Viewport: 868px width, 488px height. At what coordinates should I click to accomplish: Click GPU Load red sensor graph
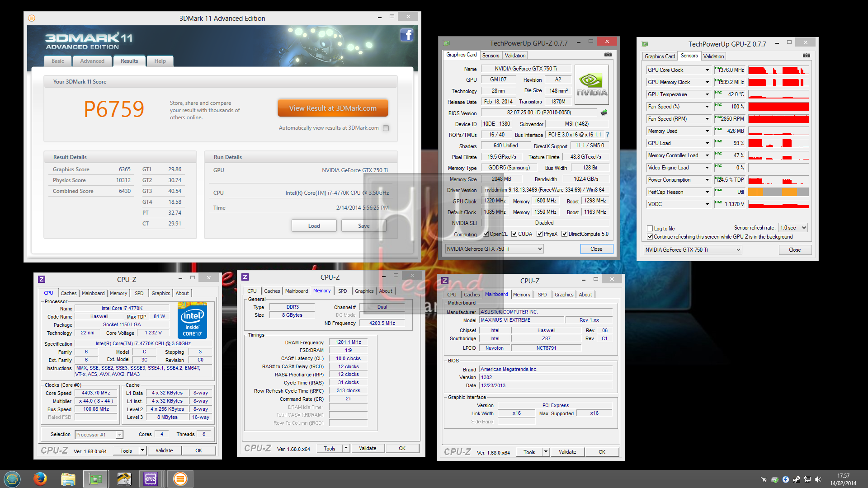click(778, 143)
